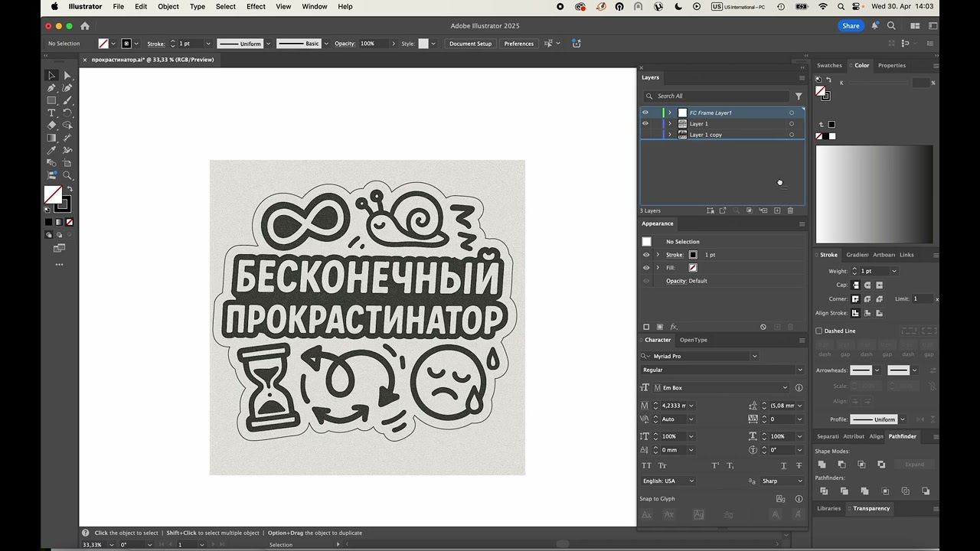Switch to the OpenType tab
The image size is (980, 551).
[x=694, y=340]
